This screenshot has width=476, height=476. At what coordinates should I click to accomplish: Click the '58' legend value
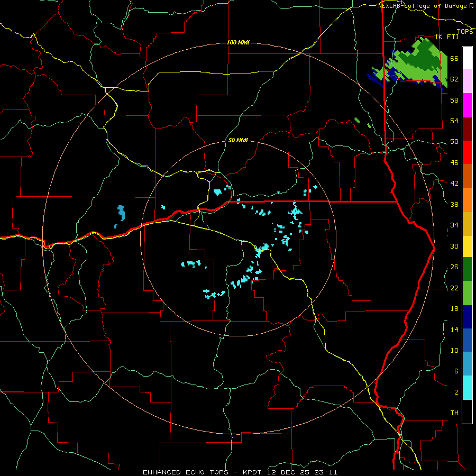(x=454, y=100)
